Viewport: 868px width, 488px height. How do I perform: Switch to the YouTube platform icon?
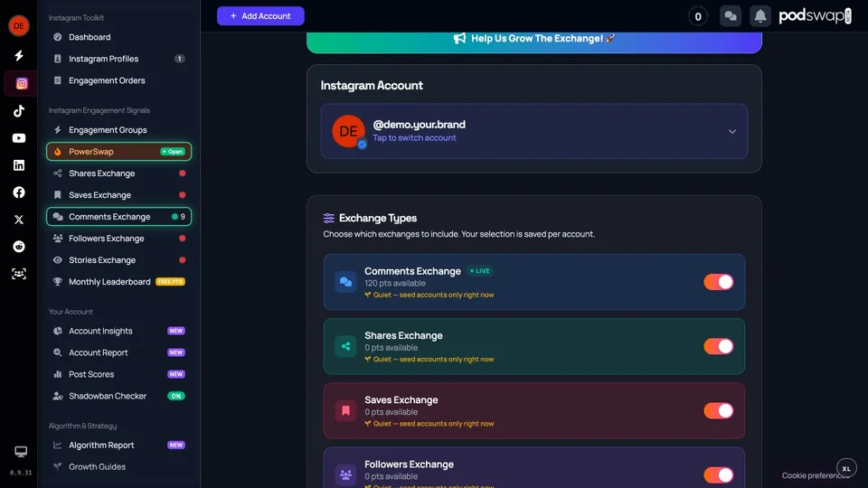pos(19,138)
